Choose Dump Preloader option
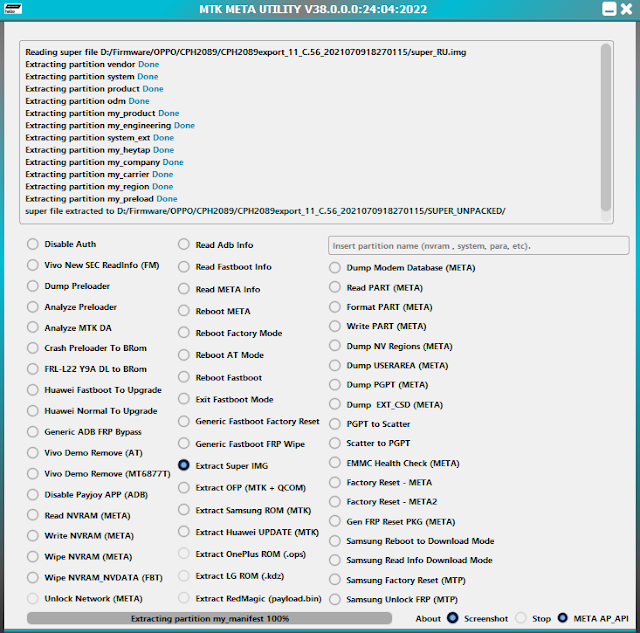640x633 pixels. [33, 286]
